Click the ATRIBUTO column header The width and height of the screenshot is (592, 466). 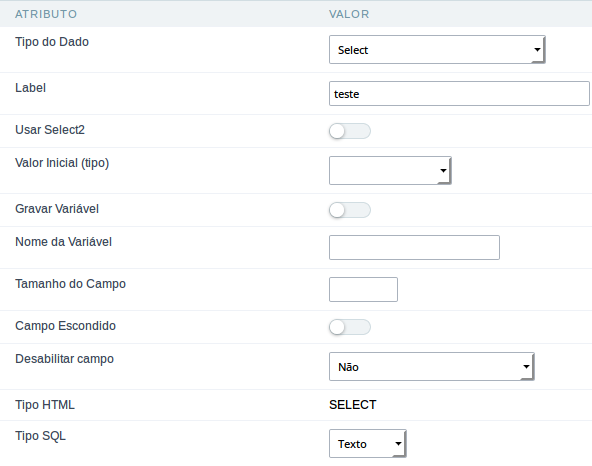pos(46,14)
